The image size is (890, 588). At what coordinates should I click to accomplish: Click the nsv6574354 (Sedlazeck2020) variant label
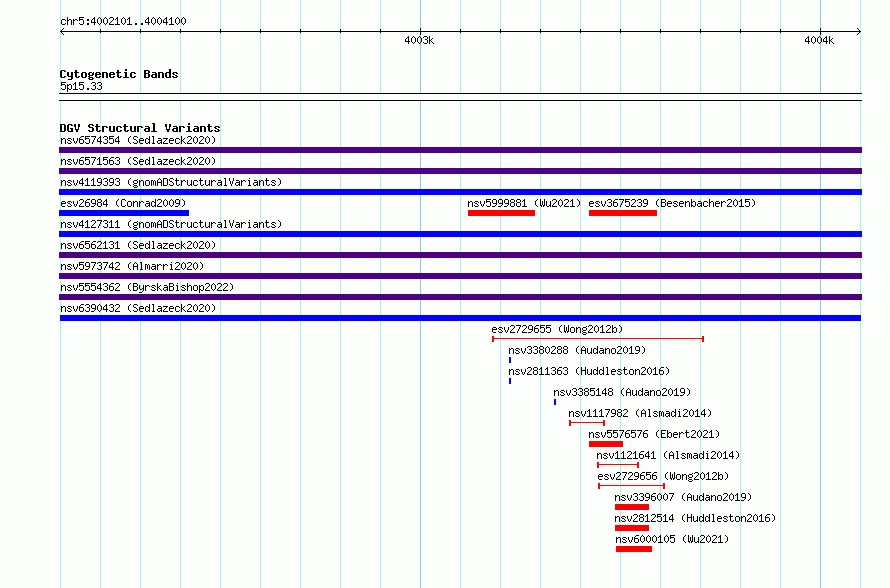tap(138, 140)
